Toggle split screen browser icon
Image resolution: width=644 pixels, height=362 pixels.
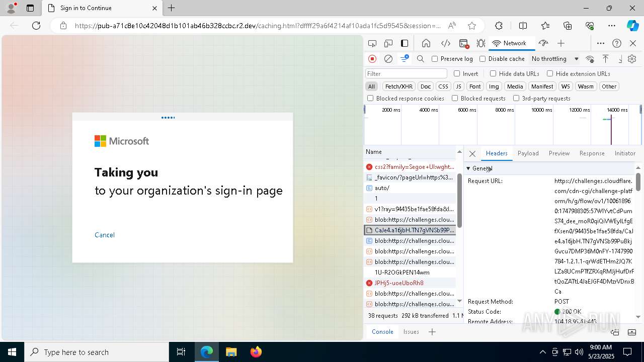click(x=523, y=26)
